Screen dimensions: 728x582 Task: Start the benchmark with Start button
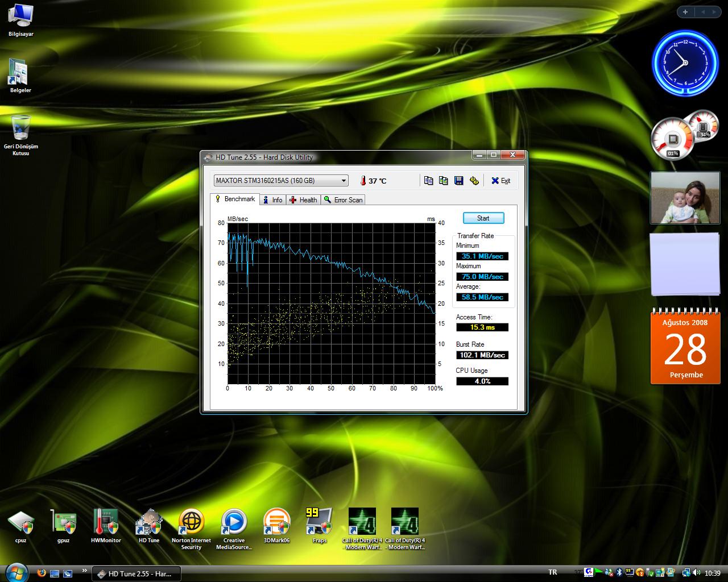(x=483, y=218)
